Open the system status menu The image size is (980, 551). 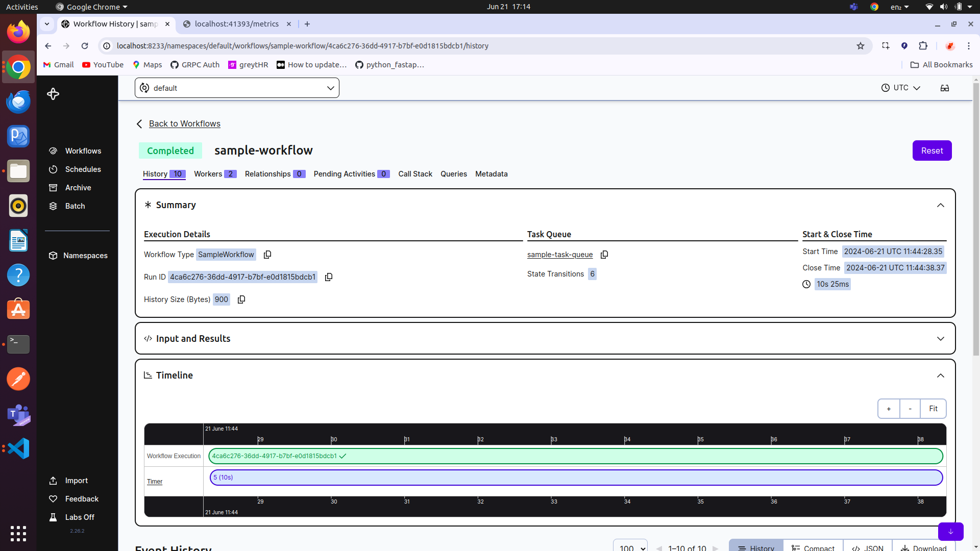(949, 7)
